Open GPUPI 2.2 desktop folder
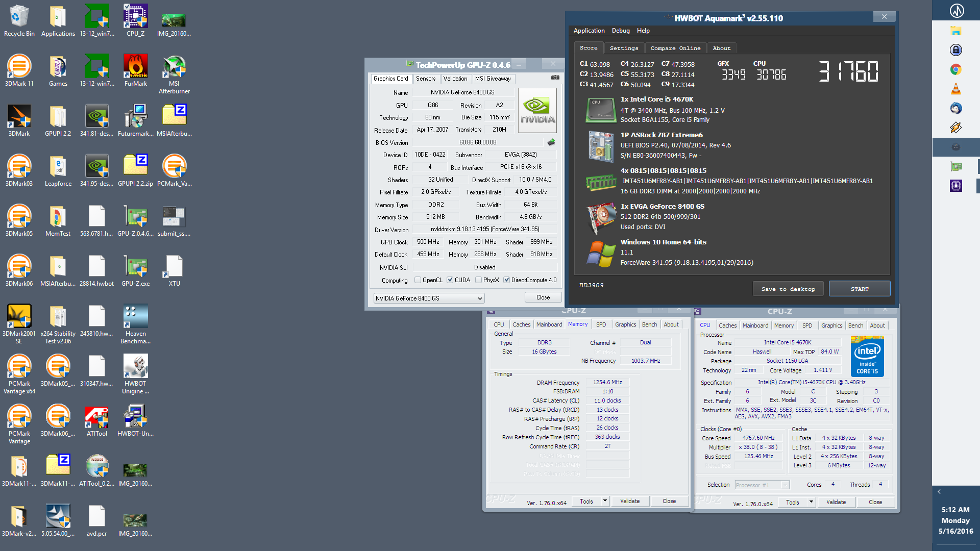The image size is (980, 551). [x=58, y=121]
